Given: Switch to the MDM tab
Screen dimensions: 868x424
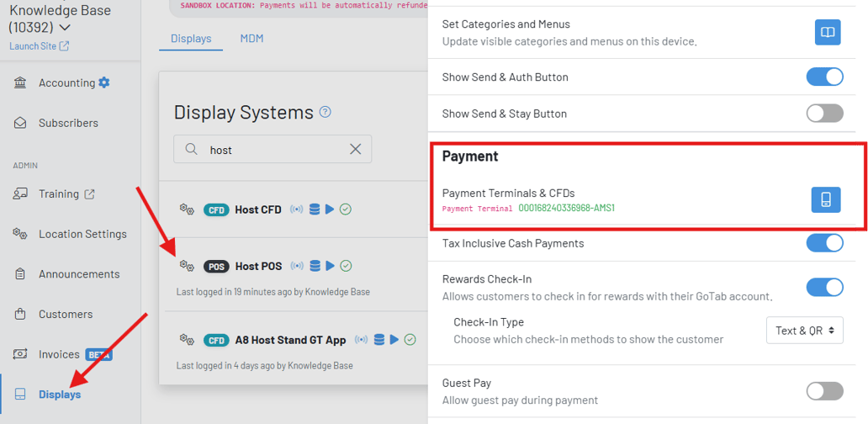Looking at the screenshot, I should (x=251, y=39).
